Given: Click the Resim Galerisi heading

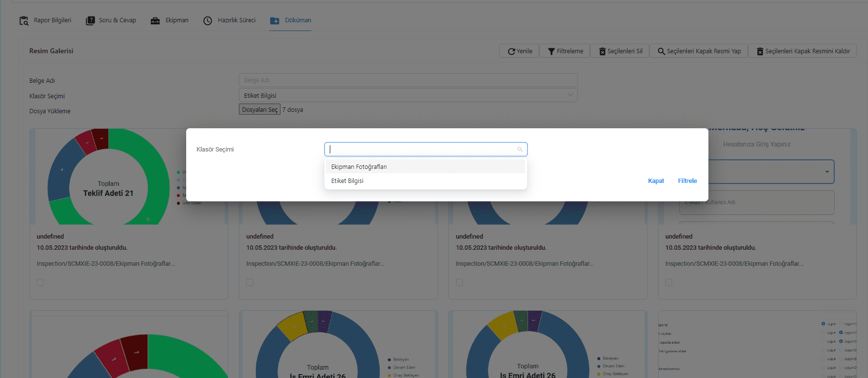Looking at the screenshot, I should coord(51,51).
